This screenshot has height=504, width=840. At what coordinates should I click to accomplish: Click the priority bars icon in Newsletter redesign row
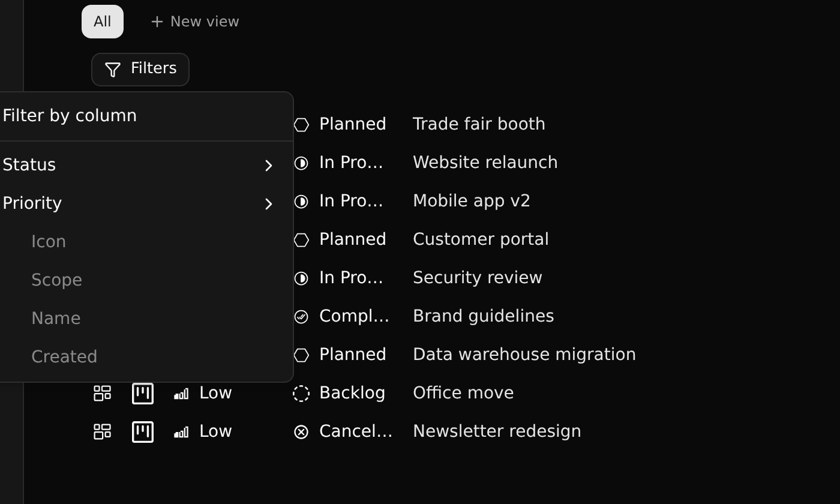(181, 432)
